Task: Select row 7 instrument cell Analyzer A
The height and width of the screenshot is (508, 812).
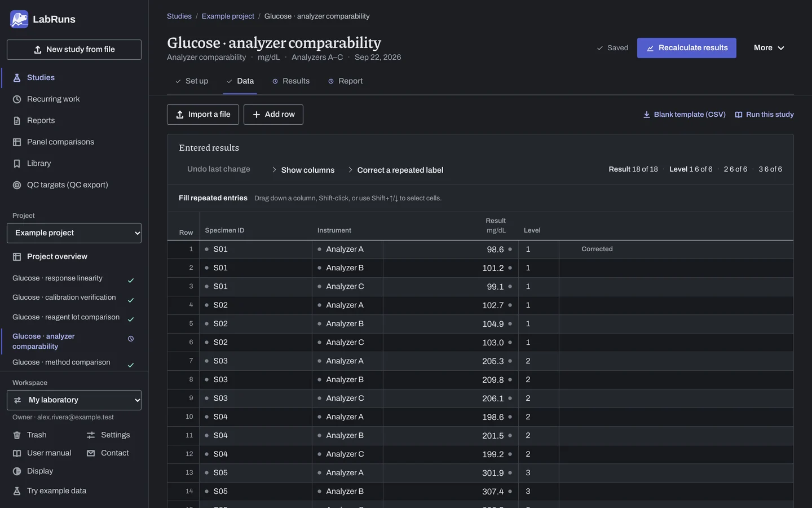Action: [x=347, y=361]
